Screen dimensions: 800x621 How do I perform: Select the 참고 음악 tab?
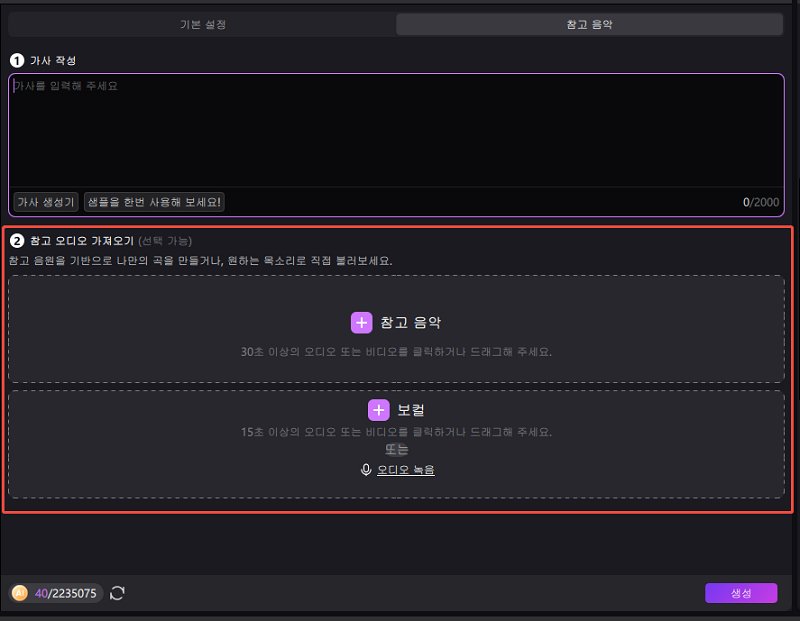point(589,24)
